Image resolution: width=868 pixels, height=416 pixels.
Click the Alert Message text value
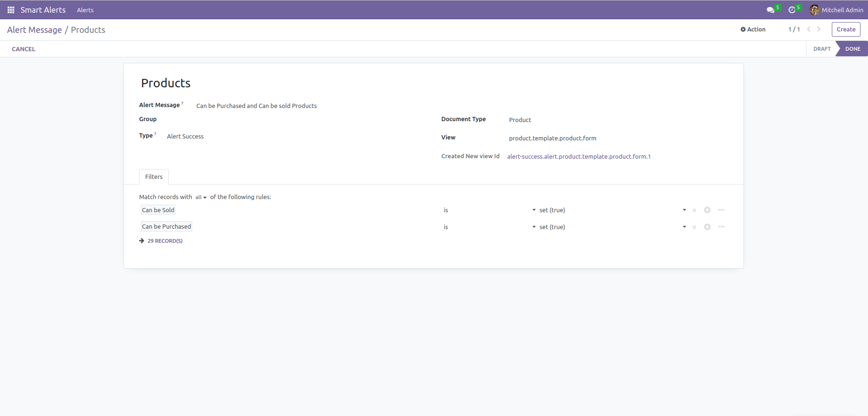point(257,106)
